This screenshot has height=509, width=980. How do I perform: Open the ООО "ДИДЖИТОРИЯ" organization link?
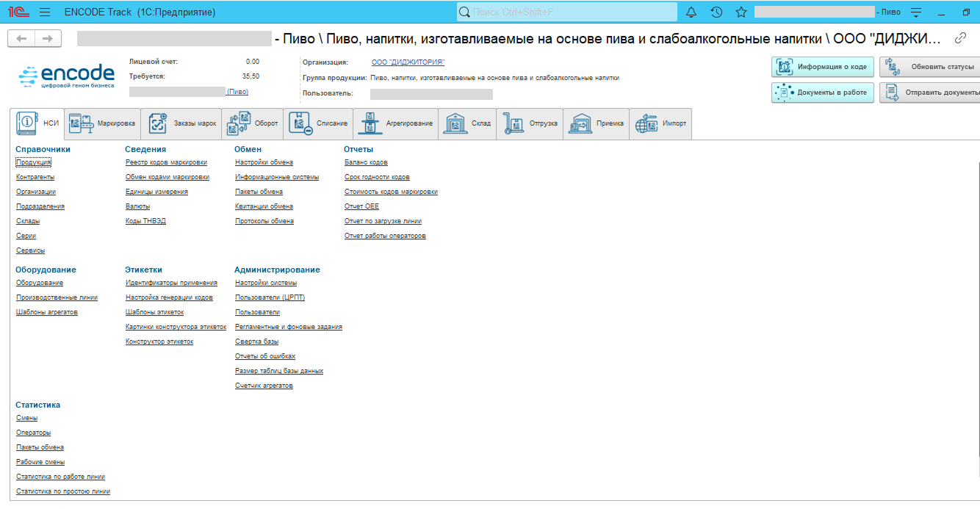tap(408, 62)
